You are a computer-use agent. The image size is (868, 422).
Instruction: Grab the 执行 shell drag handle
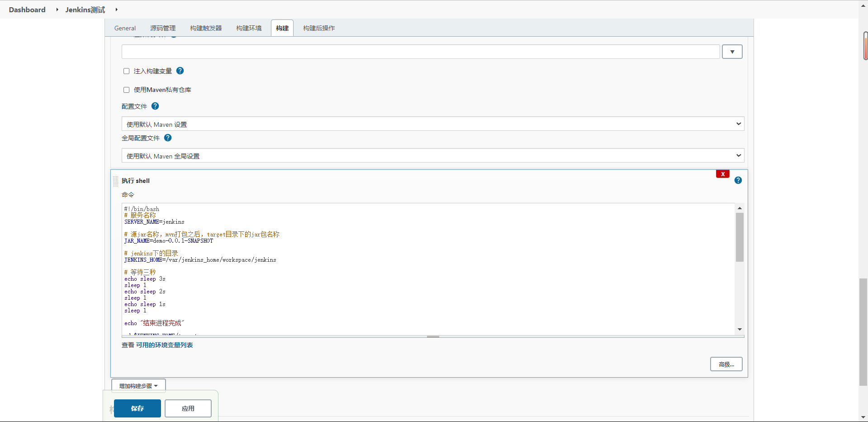click(x=116, y=181)
